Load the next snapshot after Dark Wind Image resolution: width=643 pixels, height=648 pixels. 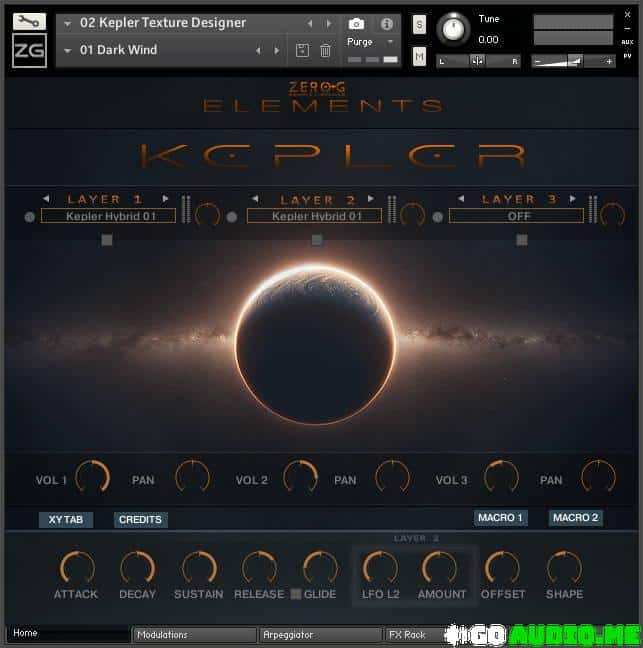pyautogui.click(x=277, y=50)
